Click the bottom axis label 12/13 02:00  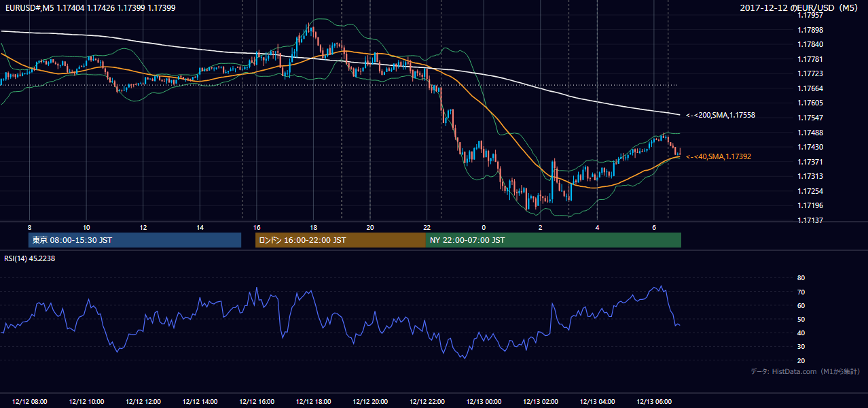[x=541, y=402]
